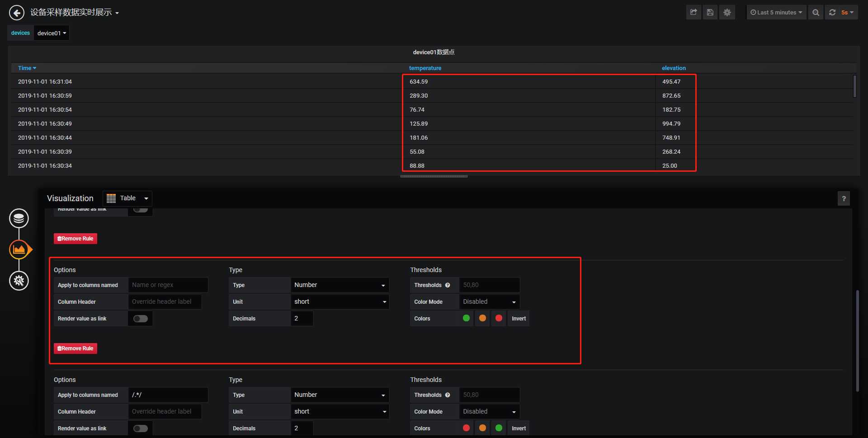Image resolution: width=868 pixels, height=438 pixels.
Task: Click the temperature value 634.59
Action: click(419, 82)
